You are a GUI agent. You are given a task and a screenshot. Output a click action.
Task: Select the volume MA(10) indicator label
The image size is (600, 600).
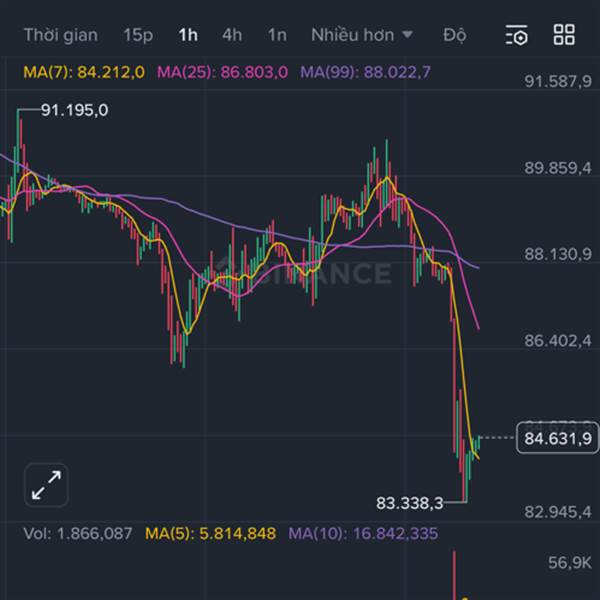[362, 534]
